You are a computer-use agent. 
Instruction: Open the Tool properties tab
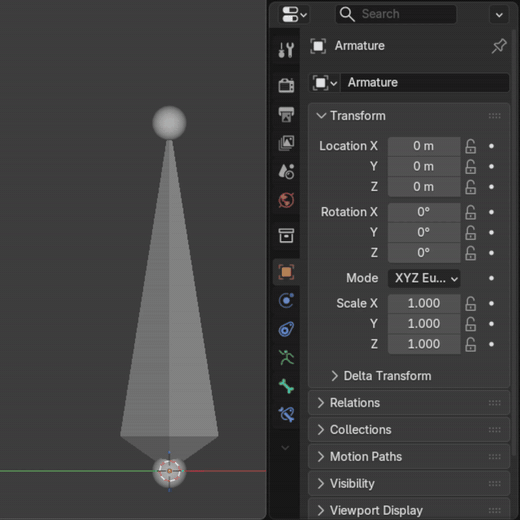point(286,50)
